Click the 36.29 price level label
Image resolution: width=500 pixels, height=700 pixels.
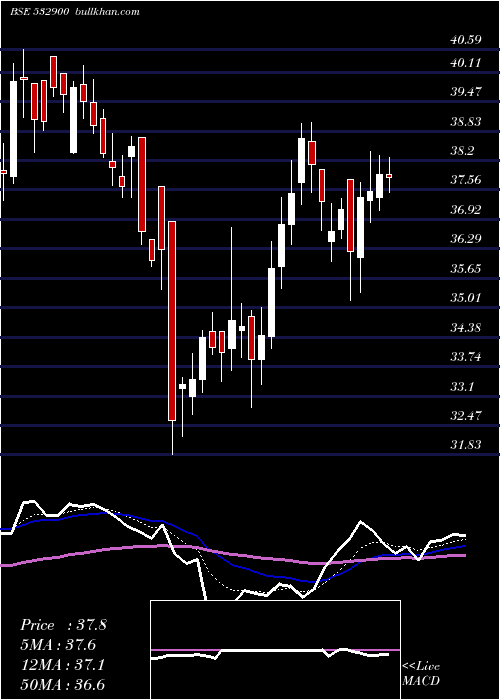coord(466,239)
